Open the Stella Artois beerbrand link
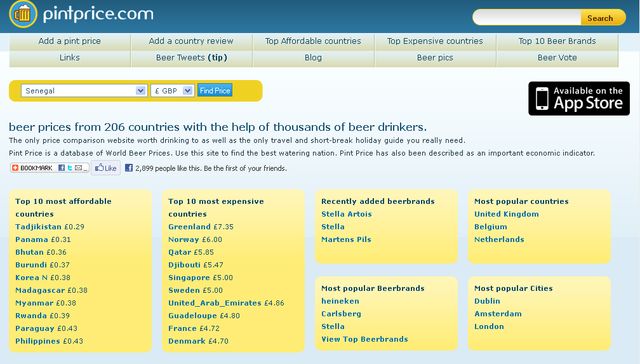This screenshot has width=640, height=364. pyautogui.click(x=347, y=214)
